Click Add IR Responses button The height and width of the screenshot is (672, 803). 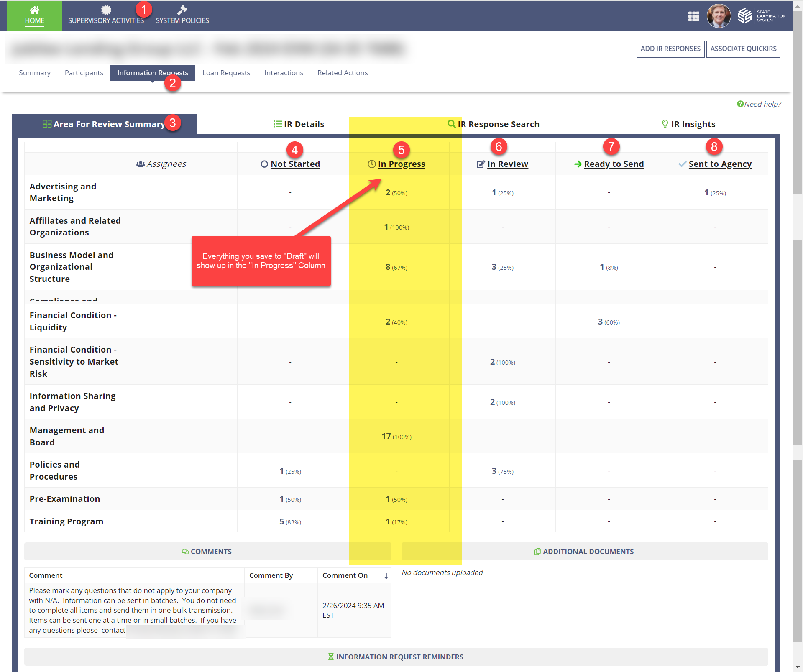[670, 49]
